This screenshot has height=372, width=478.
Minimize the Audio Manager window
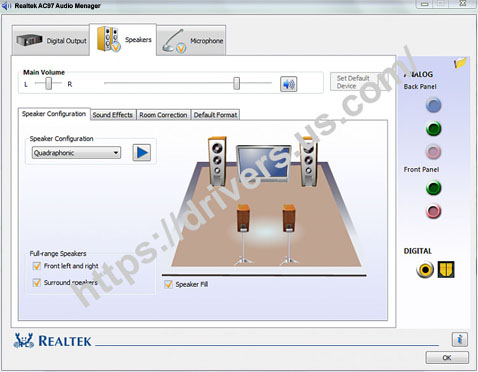[x=425, y=4]
